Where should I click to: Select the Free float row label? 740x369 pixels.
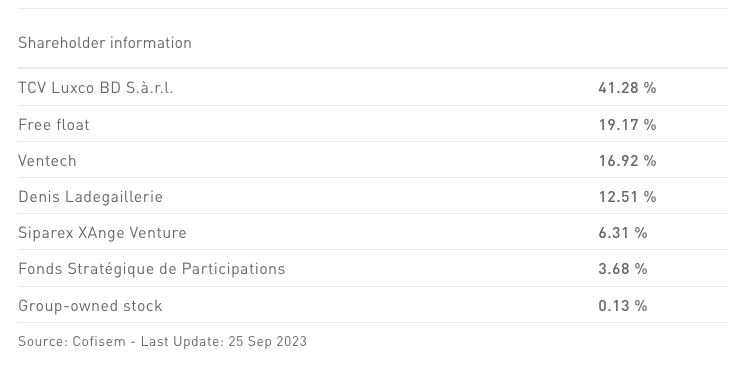(x=54, y=125)
